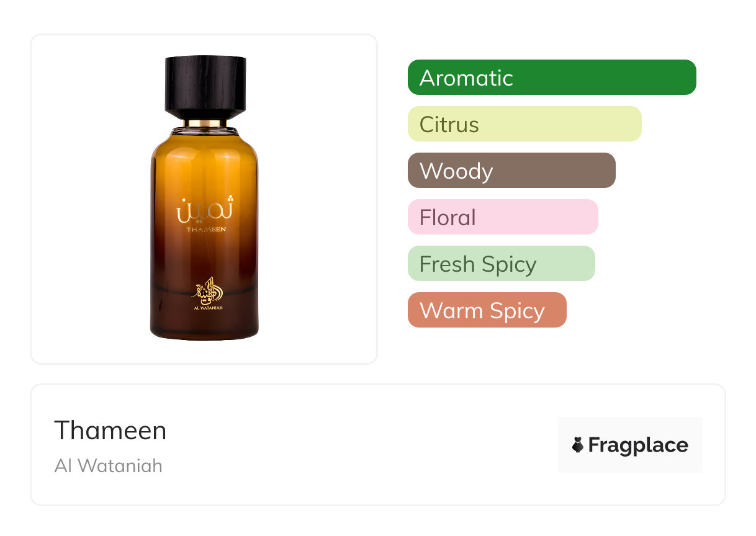Select the terracotta Warm Spicy bar
756x536 pixels.
tap(487, 310)
